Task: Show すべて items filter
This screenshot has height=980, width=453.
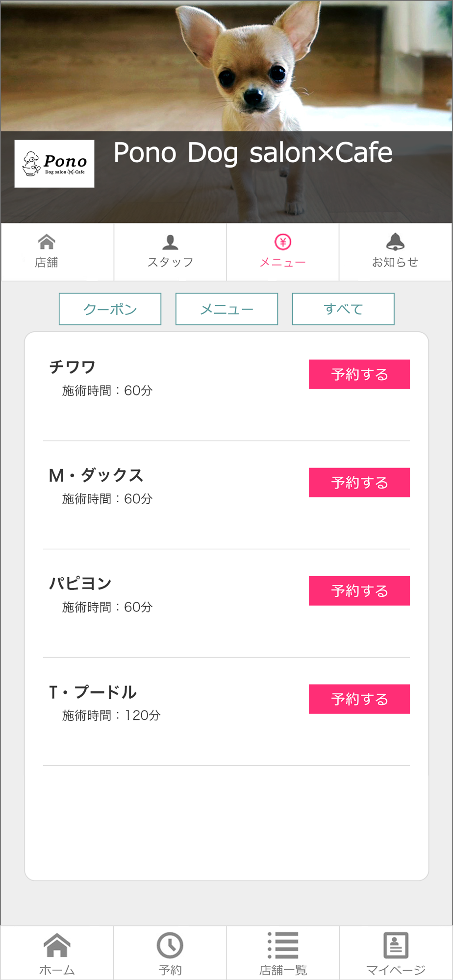Action: click(343, 309)
